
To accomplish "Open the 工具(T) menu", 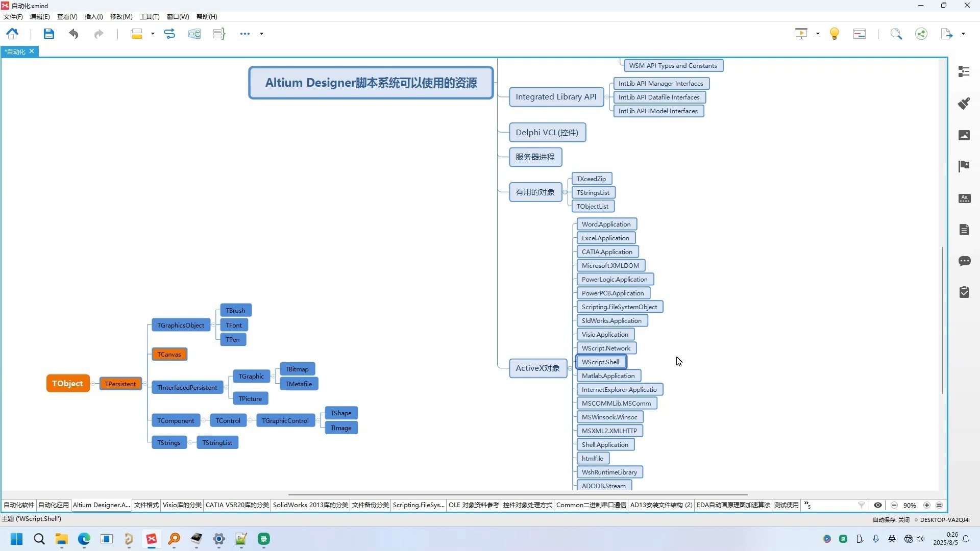I will click(150, 16).
